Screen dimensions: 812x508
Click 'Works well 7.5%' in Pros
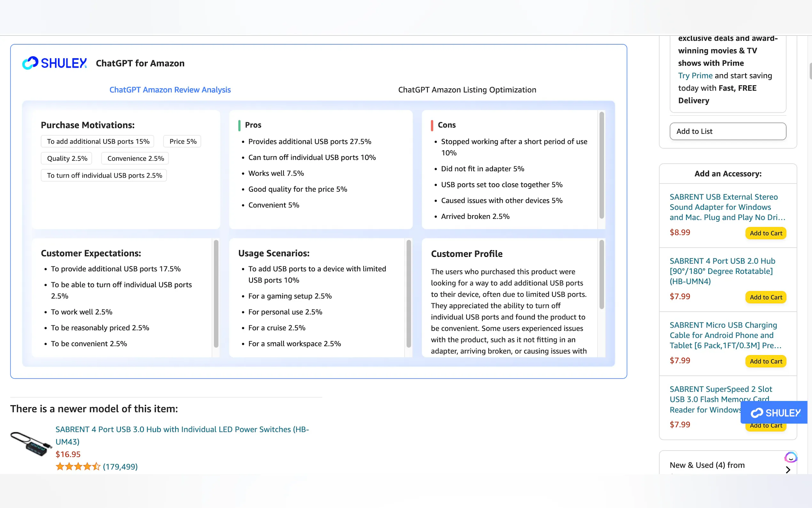(x=276, y=173)
